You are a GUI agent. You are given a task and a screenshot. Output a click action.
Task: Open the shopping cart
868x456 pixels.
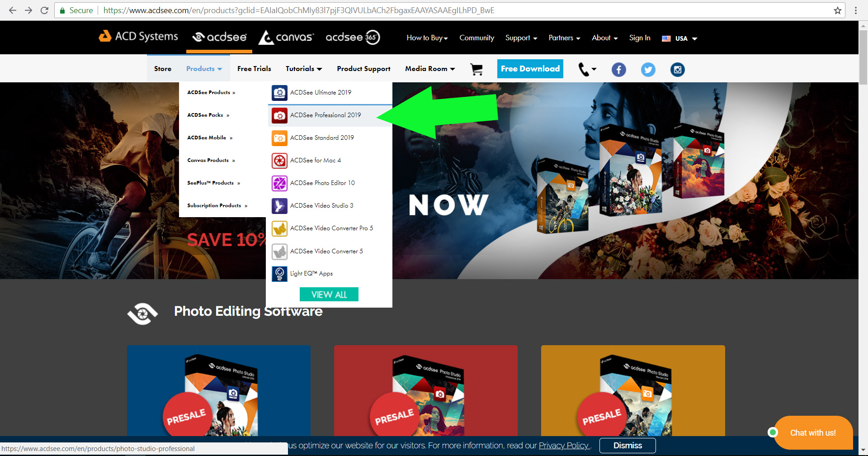476,69
